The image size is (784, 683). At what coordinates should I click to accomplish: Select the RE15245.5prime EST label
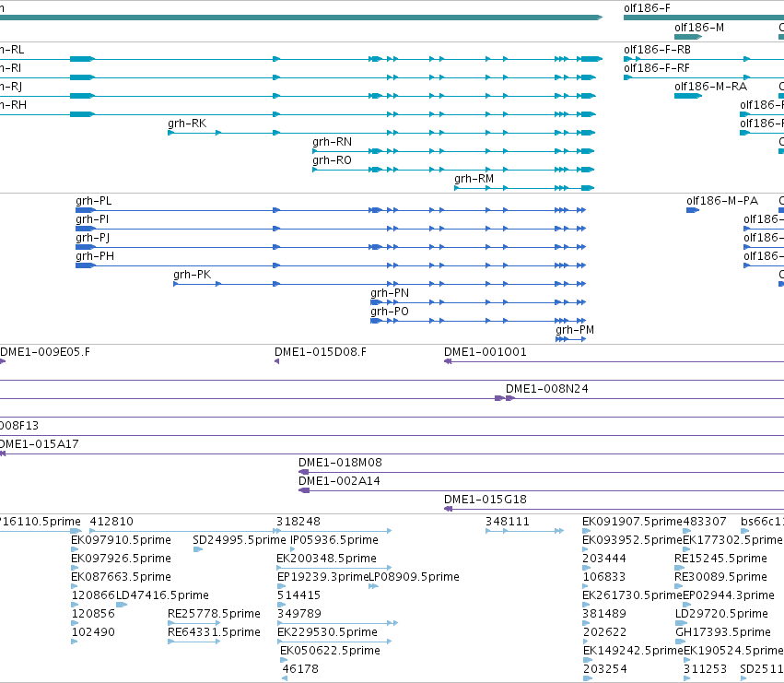click(720, 559)
